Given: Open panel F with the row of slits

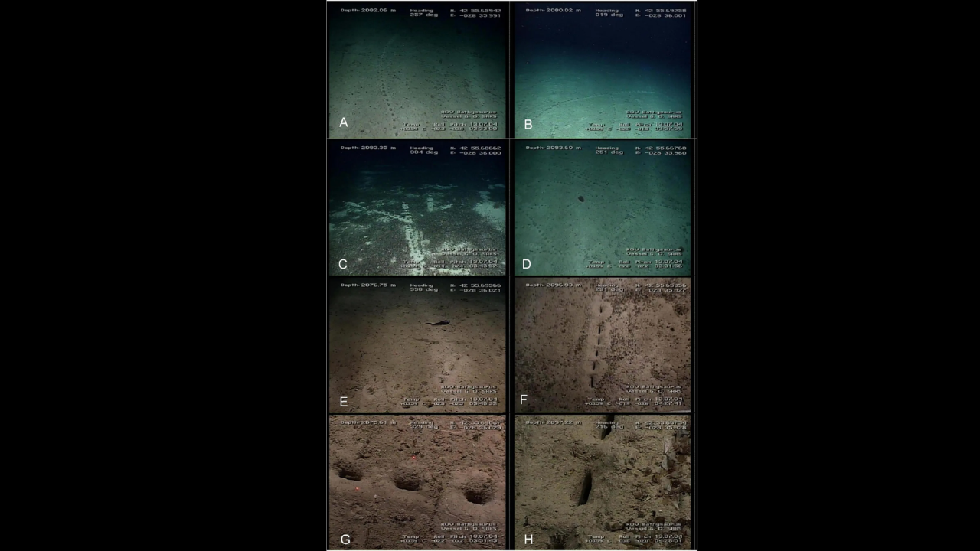Looking at the screenshot, I should pyautogui.click(x=602, y=345).
